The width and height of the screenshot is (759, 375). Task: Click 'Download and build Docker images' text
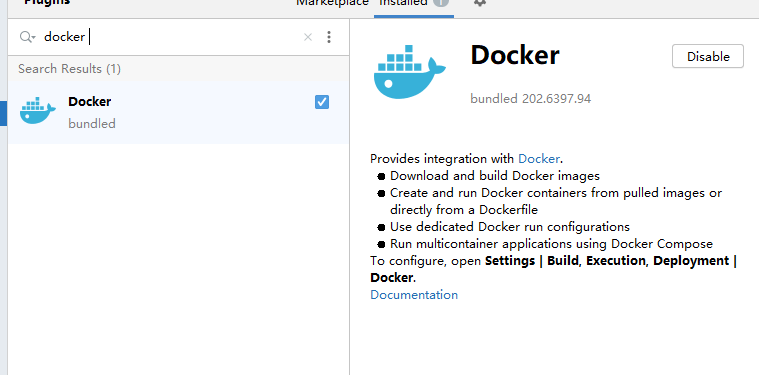point(495,176)
